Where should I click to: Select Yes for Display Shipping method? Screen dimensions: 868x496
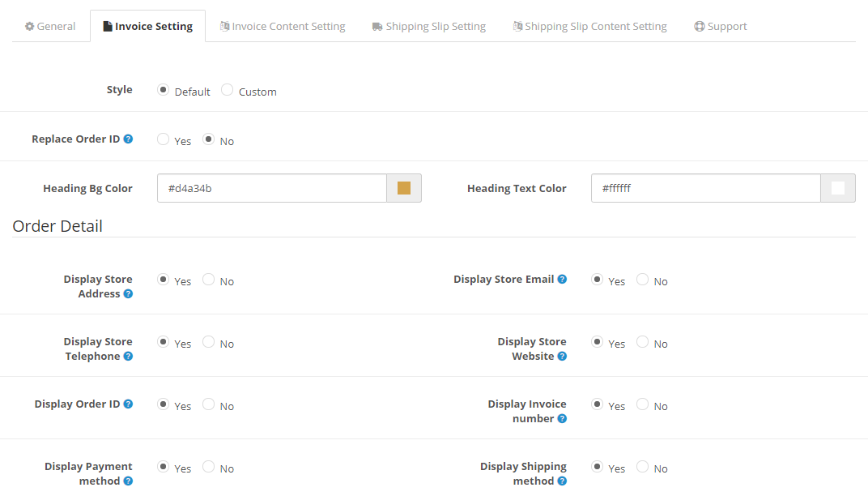click(x=597, y=467)
